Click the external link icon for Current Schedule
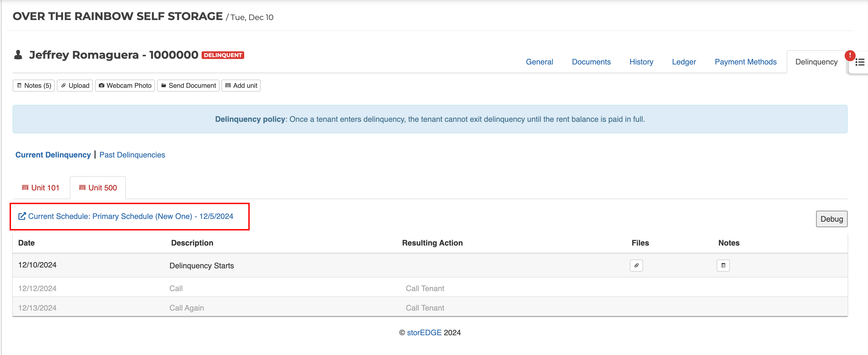 22,216
